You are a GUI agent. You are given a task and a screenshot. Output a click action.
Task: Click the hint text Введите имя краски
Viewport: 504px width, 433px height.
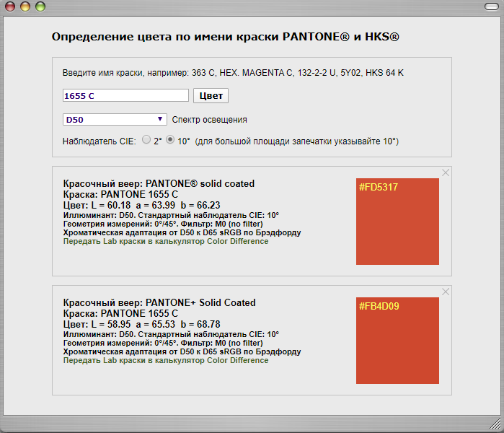pyautogui.click(x=233, y=73)
